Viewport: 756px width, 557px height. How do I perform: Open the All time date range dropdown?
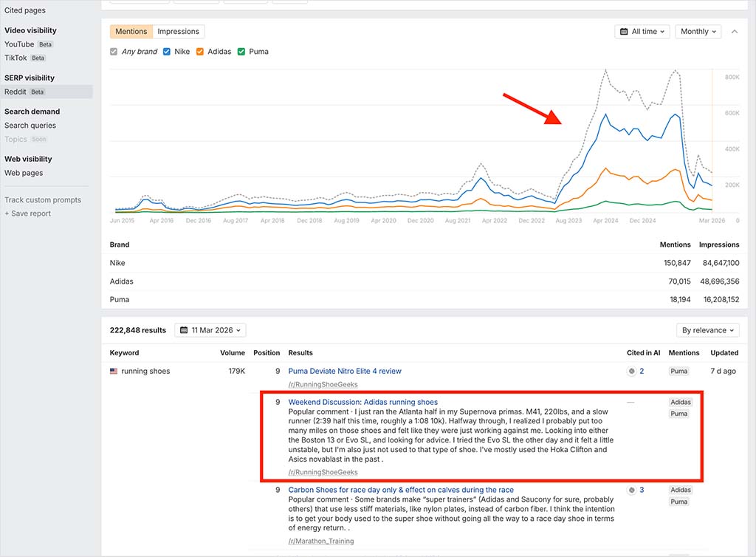pyautogui.click(x=641, y=31)
